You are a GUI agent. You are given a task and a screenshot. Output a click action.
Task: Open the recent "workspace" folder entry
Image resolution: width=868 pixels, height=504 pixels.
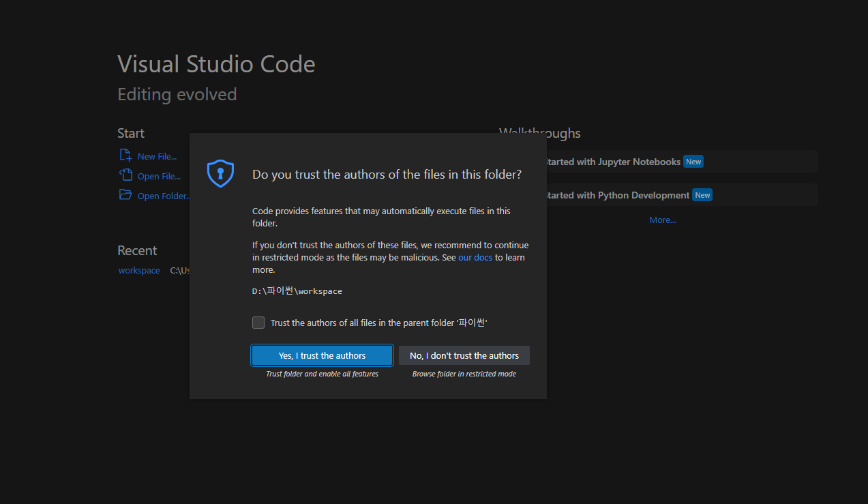click(139, 271)
